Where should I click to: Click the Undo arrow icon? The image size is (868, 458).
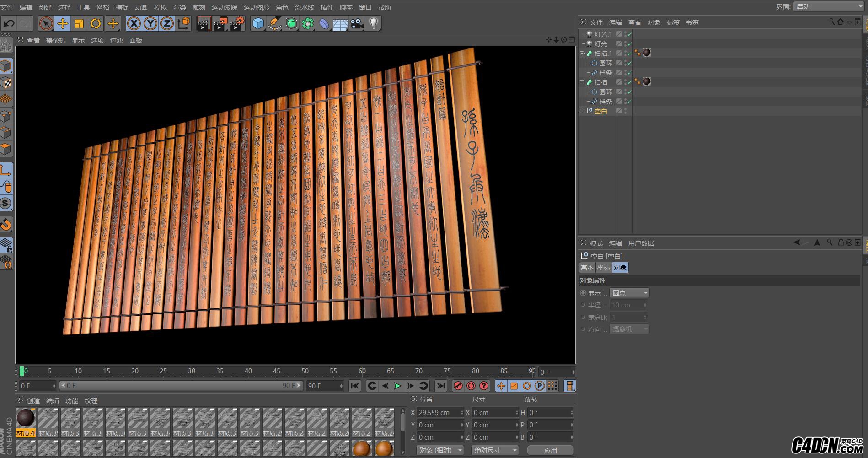click(9, 23)
